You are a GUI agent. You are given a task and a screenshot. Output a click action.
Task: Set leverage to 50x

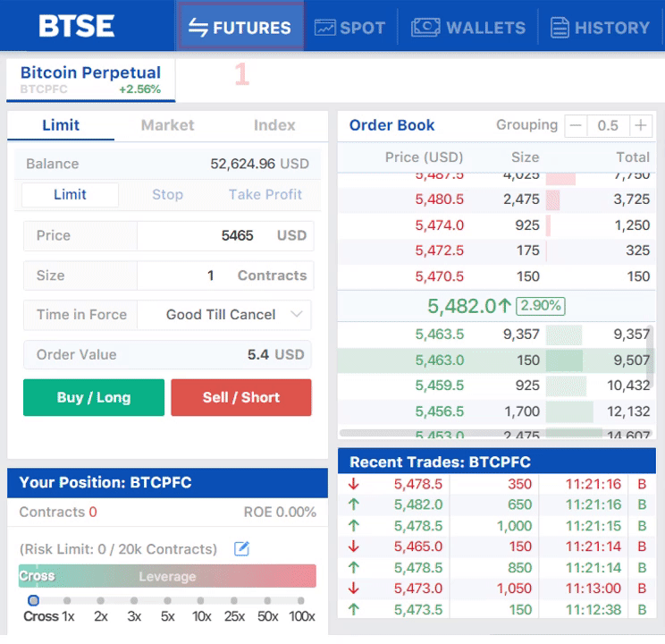coord(267,600)
